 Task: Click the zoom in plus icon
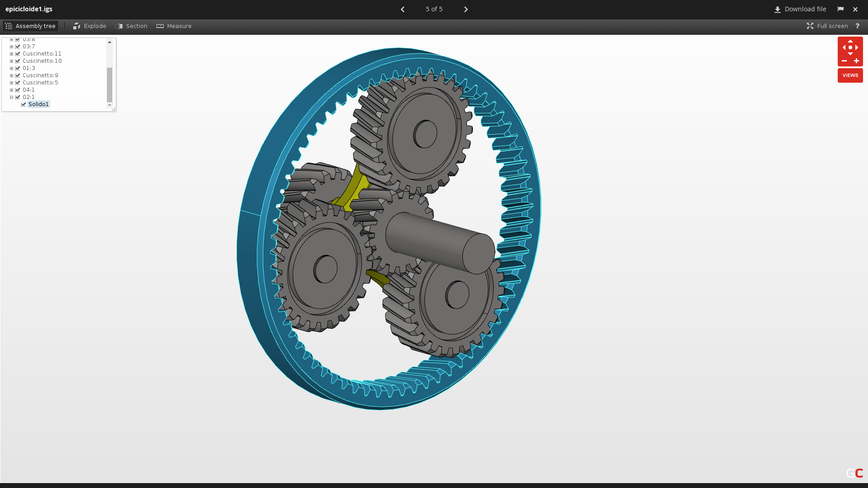click(856, 61)
